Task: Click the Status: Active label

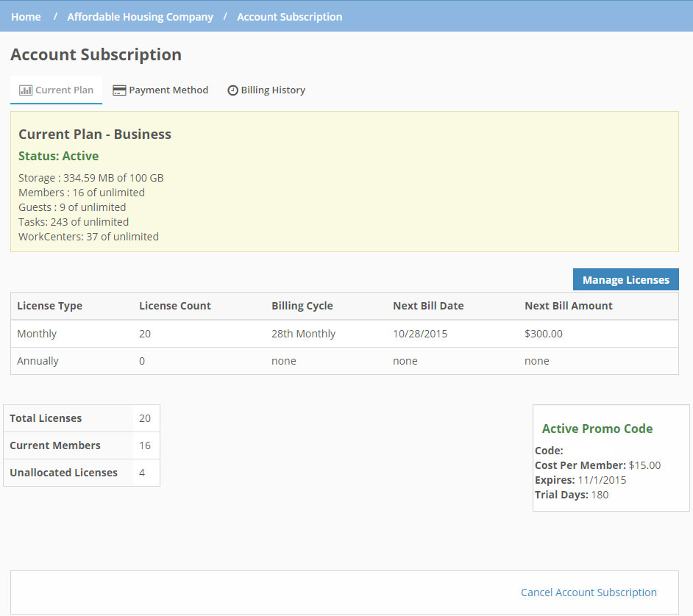Action: [58, 156]
